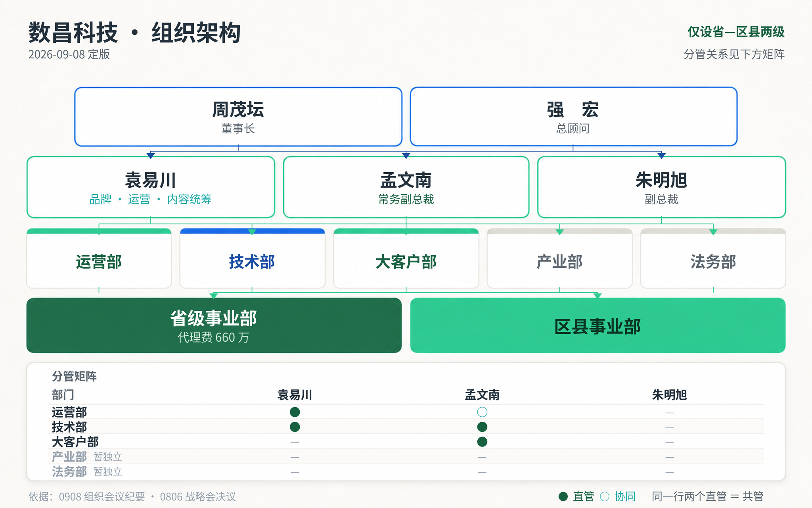The width and height of the screenshot is (812, 508).
Task: Select the 运营部 matrix row label
Action: pyautogui.click(x=69, y=412)
